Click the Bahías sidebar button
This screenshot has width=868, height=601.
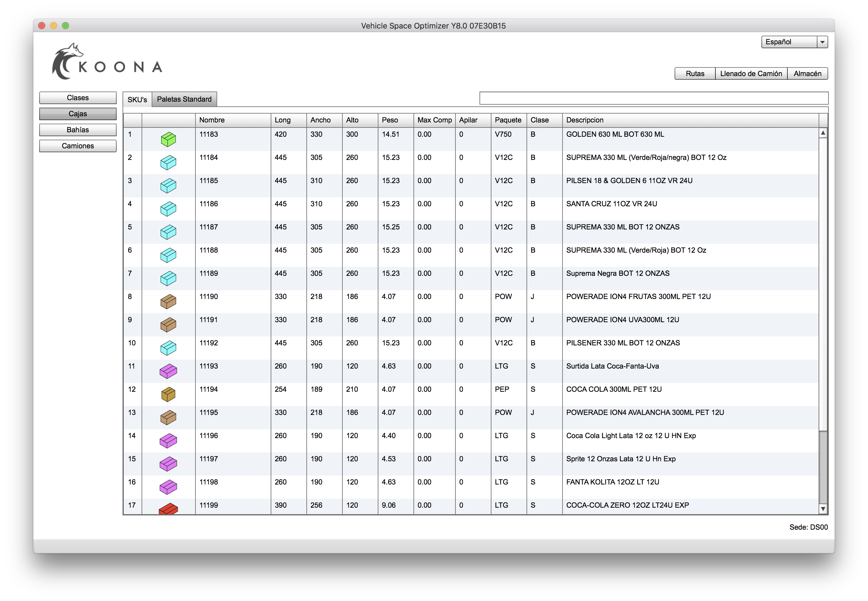[78, 130]
